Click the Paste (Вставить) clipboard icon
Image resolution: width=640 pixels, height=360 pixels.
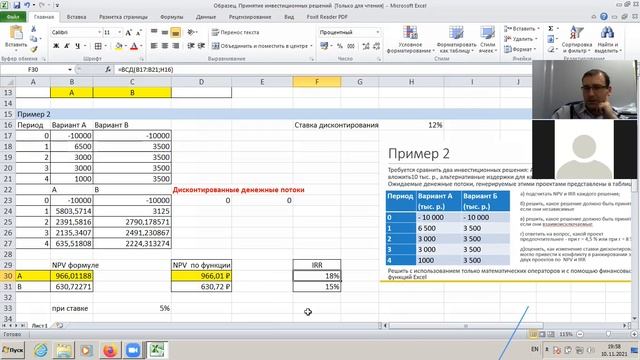pos(16,33)
